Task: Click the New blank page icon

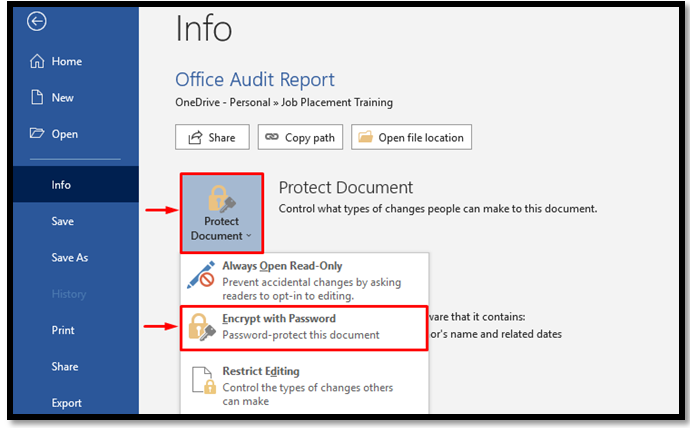Action: coord(37,97)
